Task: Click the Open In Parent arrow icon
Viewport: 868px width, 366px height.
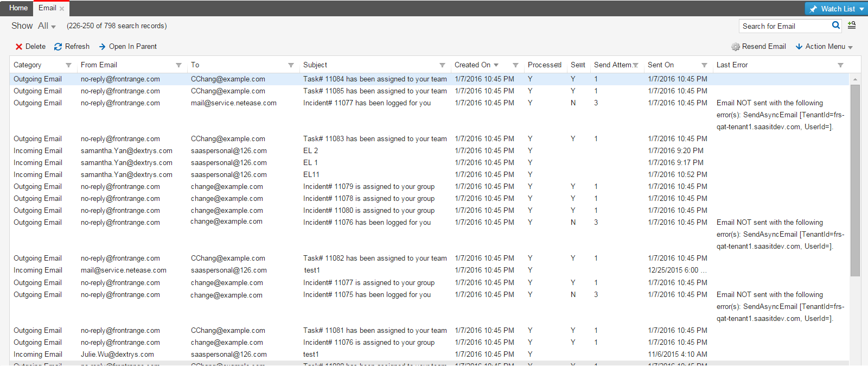Action: click(102, 47)
